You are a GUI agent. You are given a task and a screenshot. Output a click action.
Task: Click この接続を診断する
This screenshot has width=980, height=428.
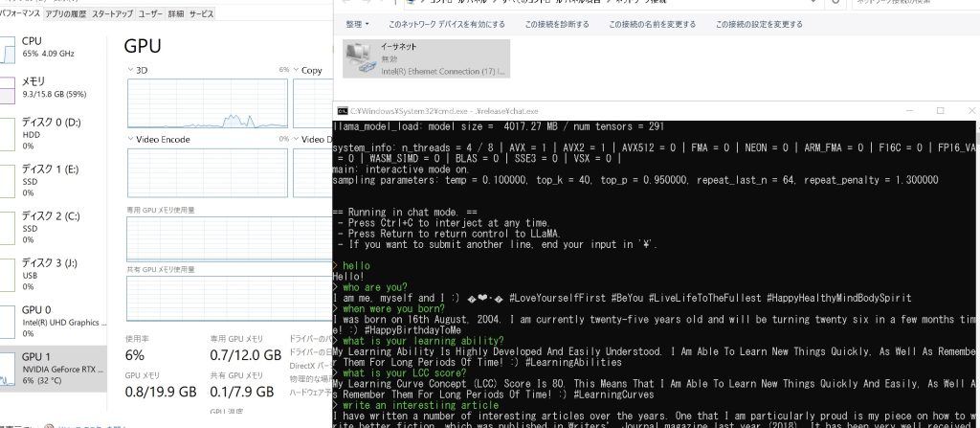557,24
